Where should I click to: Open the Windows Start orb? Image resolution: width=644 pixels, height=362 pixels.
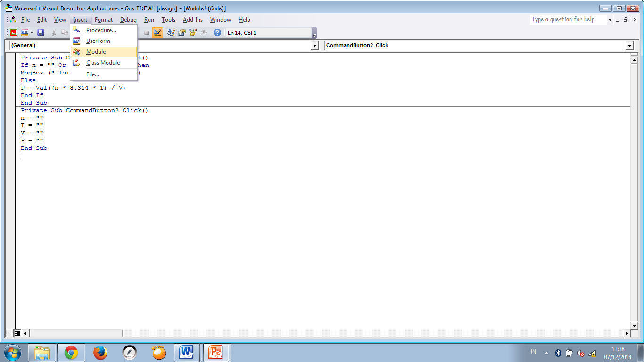pos(12,353)
